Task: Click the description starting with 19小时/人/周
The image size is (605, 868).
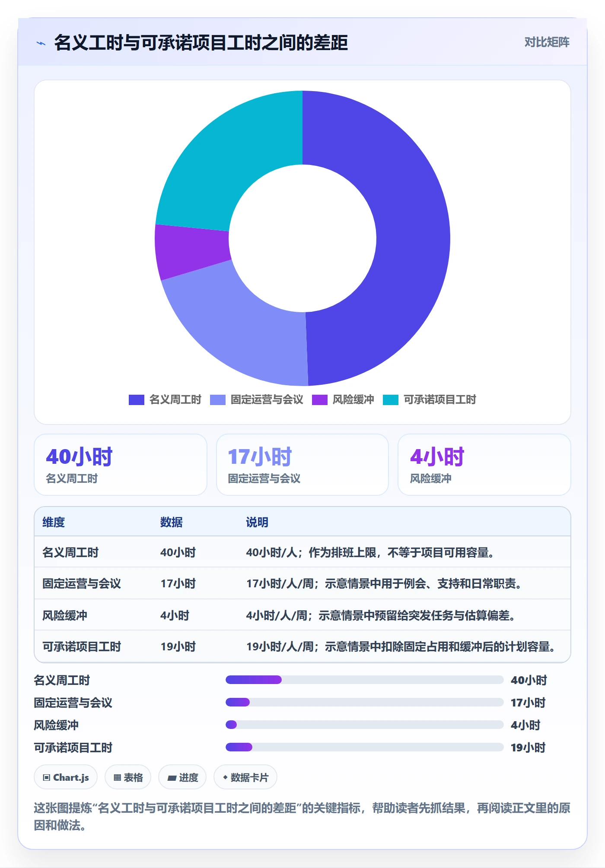Action: [x=401, y=646]
